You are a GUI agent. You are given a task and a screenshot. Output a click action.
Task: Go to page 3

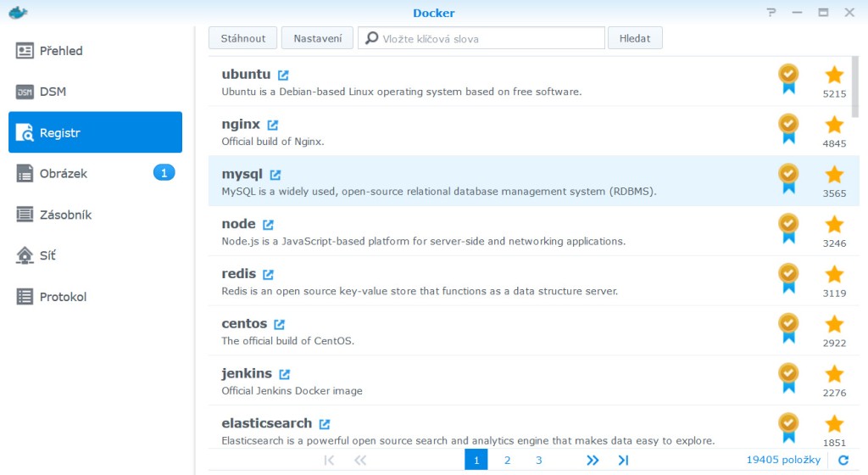(x=538, y=460)
